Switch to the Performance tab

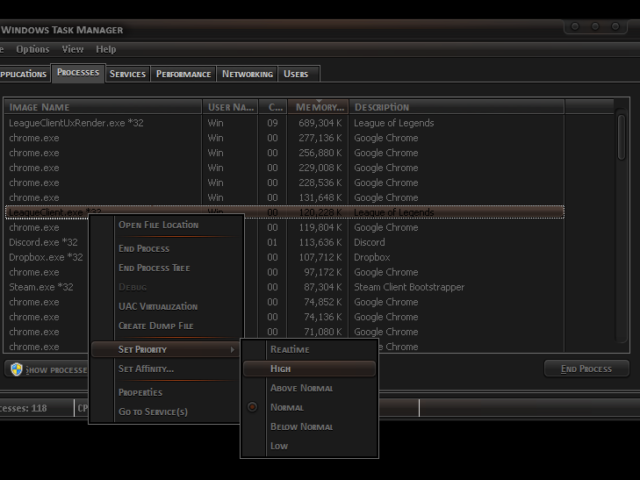click(183, 74)
